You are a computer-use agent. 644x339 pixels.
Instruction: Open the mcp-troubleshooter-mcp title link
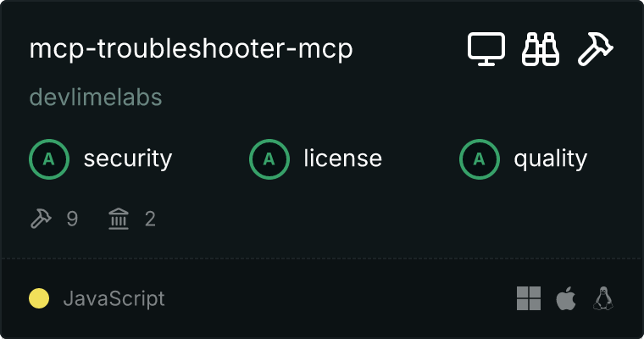tap(191, 49)
